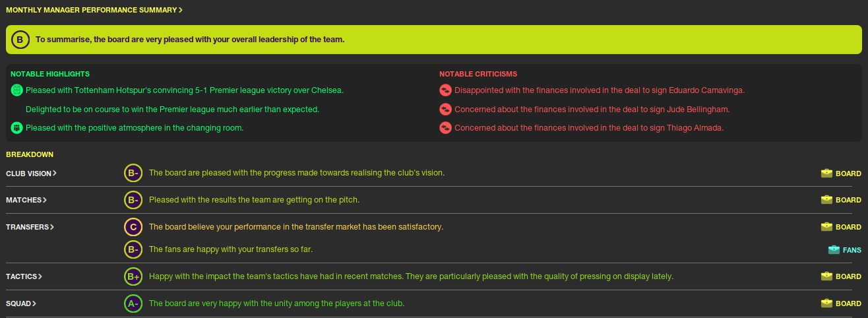Viewport: 868px width, 318px height.
Task: Click the Chelsea victory highlight icon
Action: pyautogui.click(x=16, y=90)
